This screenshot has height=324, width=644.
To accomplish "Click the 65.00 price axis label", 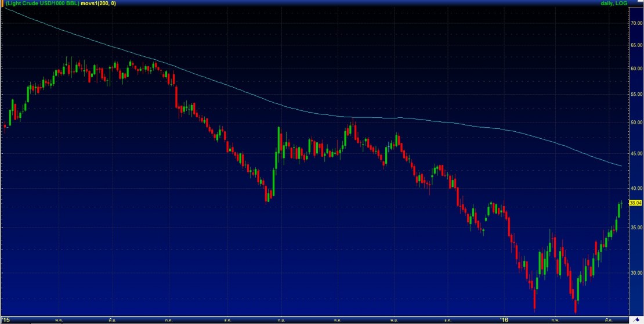I will click(x=636, y=45).
